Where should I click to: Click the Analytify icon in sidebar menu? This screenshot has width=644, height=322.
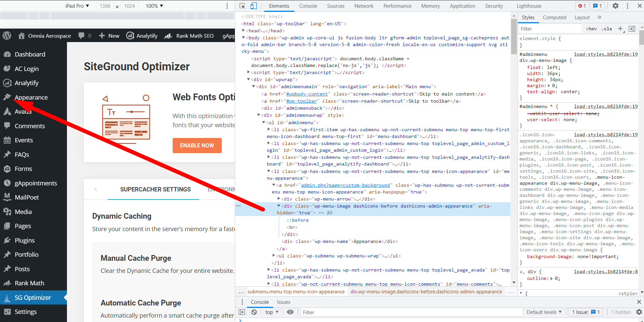click(7, 83)
